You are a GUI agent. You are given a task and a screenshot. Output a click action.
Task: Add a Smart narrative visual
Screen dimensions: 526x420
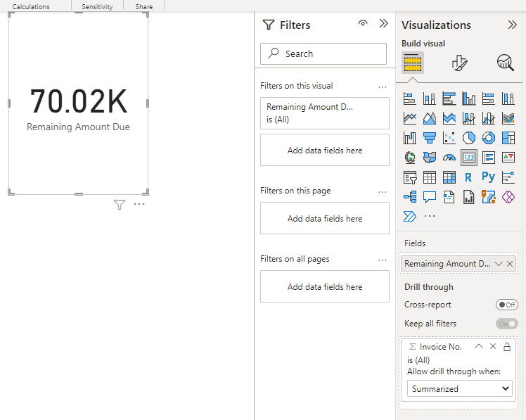449,197
